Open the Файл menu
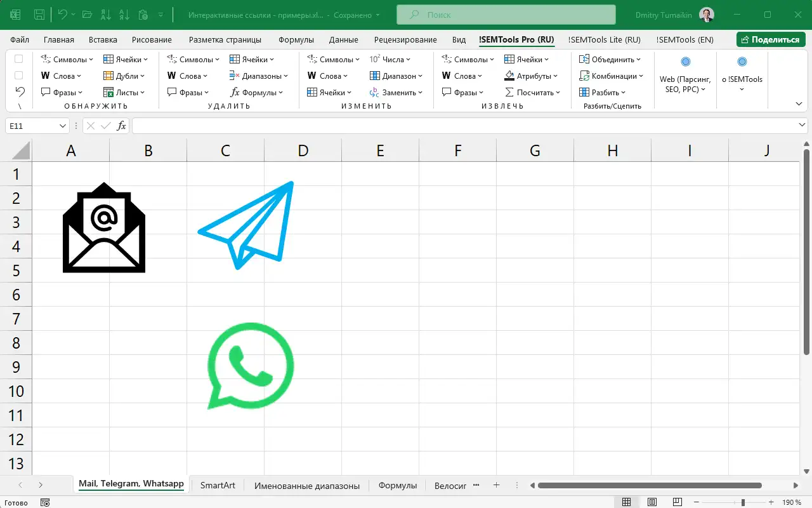Image resolution: width=812 pixels, height=508 pixels. point(20,39)
